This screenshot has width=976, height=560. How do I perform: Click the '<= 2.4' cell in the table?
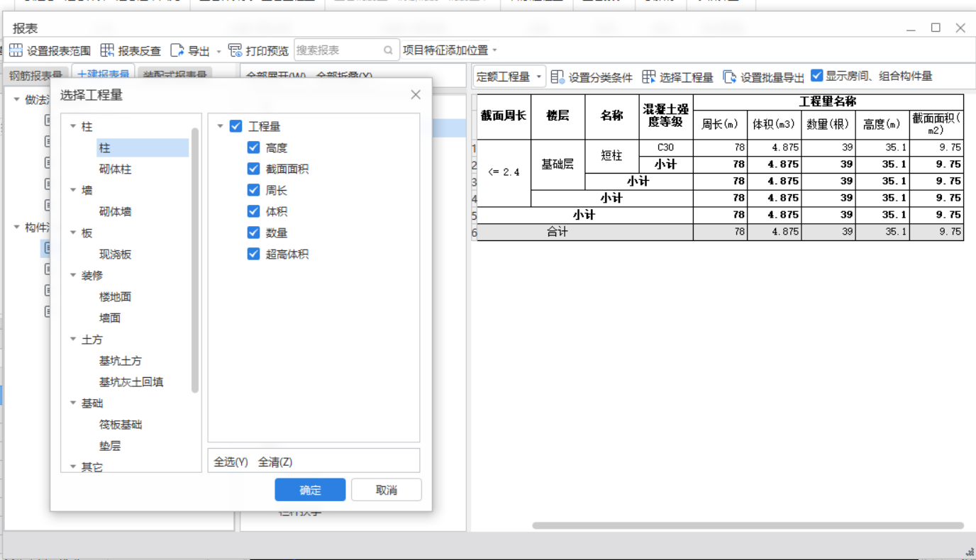(504, 173)
